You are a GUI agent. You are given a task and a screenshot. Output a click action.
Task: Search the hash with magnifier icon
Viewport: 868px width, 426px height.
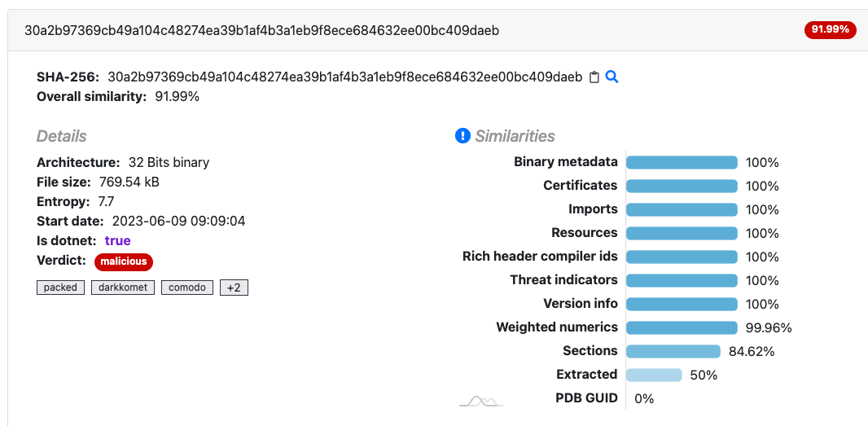pos(612,77)
